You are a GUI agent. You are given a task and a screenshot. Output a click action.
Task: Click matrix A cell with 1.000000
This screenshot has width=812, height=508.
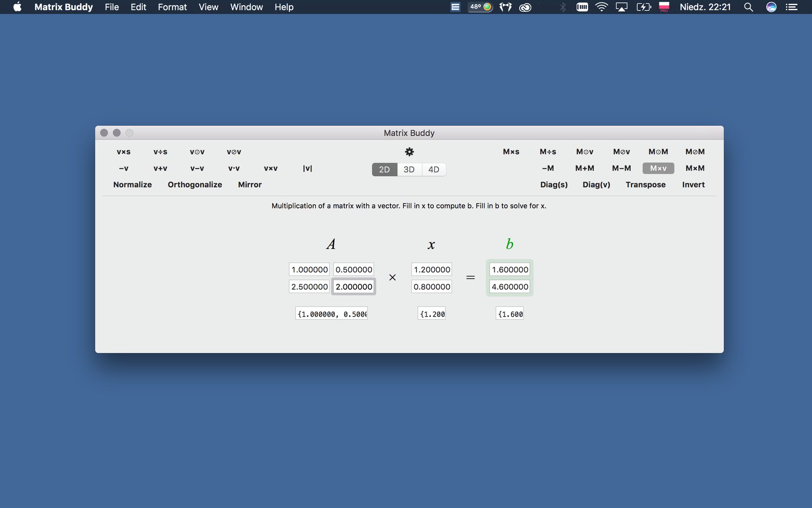tap(309, 269)
